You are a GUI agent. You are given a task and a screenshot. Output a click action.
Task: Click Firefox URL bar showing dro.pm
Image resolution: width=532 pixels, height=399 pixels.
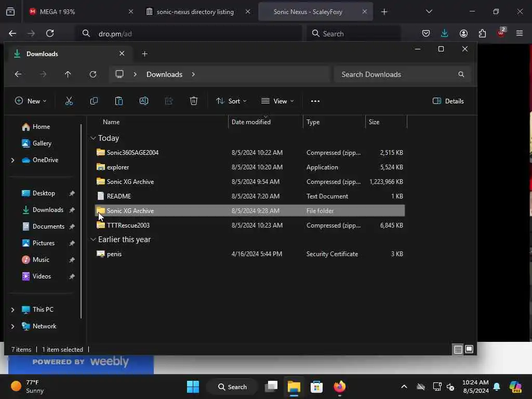click(189, 34)
